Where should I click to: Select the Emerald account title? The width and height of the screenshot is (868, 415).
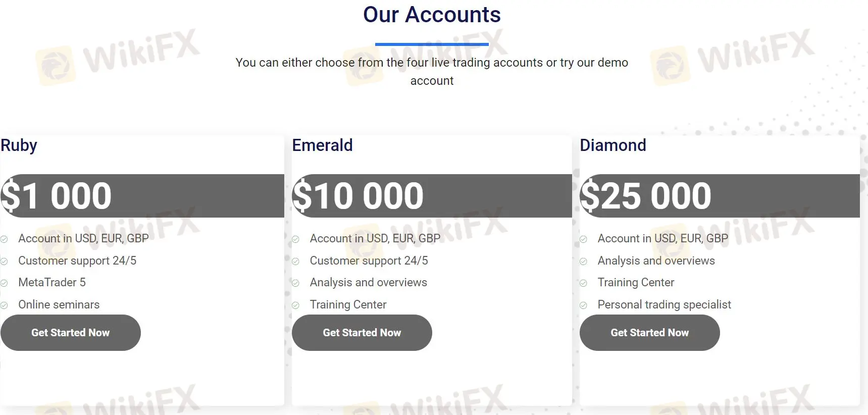[x=322, y=145]
